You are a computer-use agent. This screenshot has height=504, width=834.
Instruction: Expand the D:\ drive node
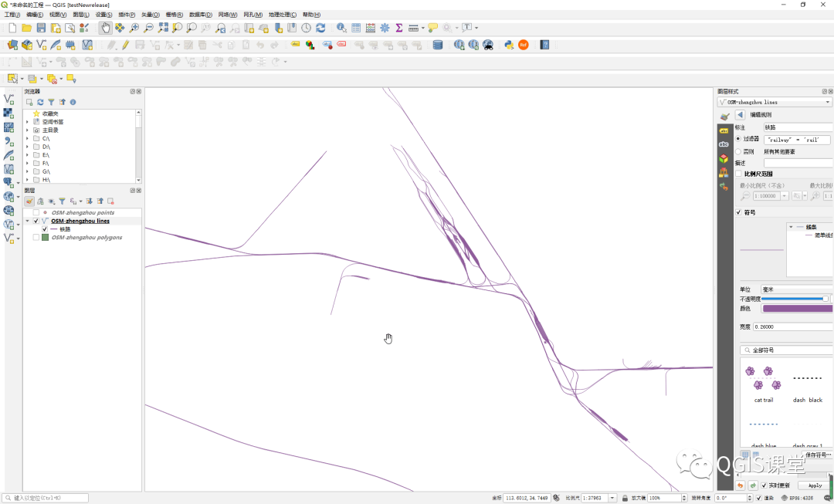[x=27, y=147]
